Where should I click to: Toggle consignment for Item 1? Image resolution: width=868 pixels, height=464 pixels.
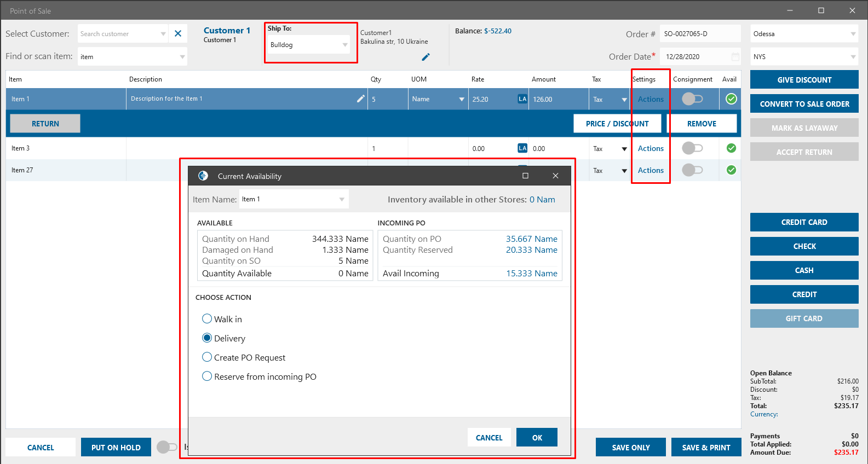click(x=692, y=99)
